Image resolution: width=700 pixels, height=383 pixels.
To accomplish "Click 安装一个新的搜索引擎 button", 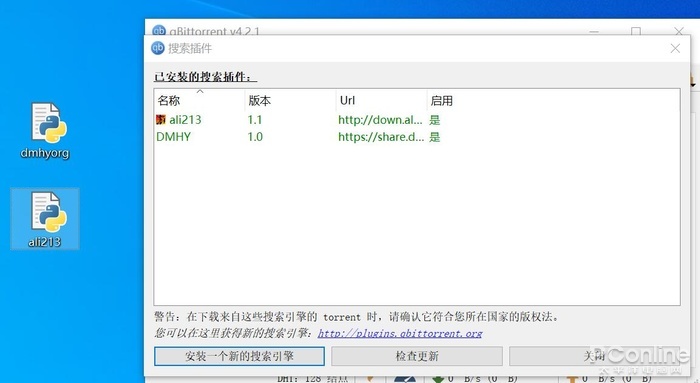I will pyautogui.click(x=239, y=356).
